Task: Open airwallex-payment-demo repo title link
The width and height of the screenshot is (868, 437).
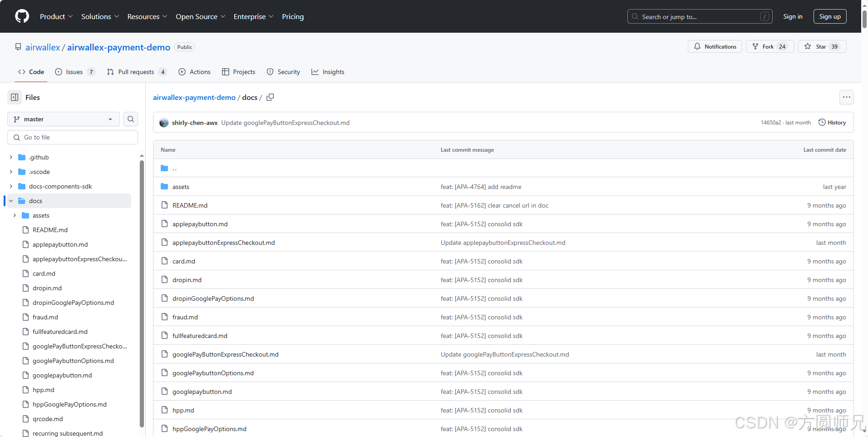Action: pos(118,47)
